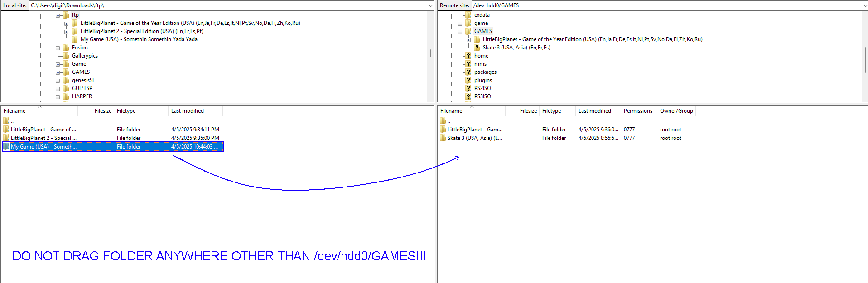Select LittleBigPlanet 2 - Special row in local list
The width and height of the screenshot is (868, 283).
(113, 138)
